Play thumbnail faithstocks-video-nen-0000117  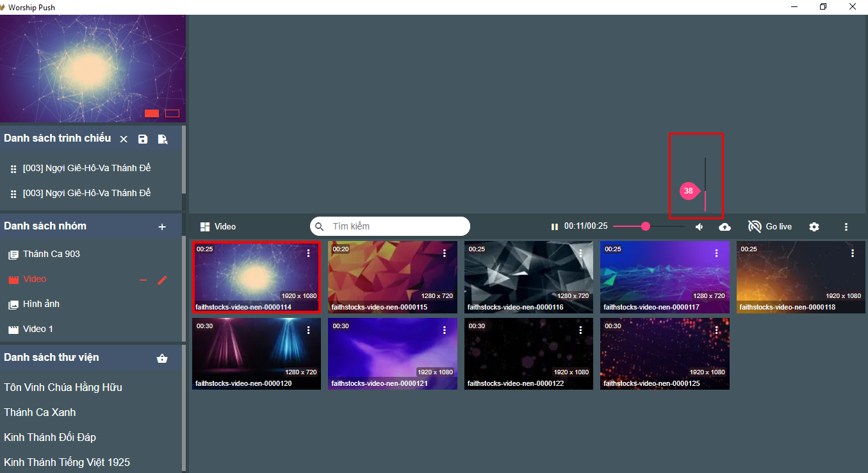click(665, 277)
